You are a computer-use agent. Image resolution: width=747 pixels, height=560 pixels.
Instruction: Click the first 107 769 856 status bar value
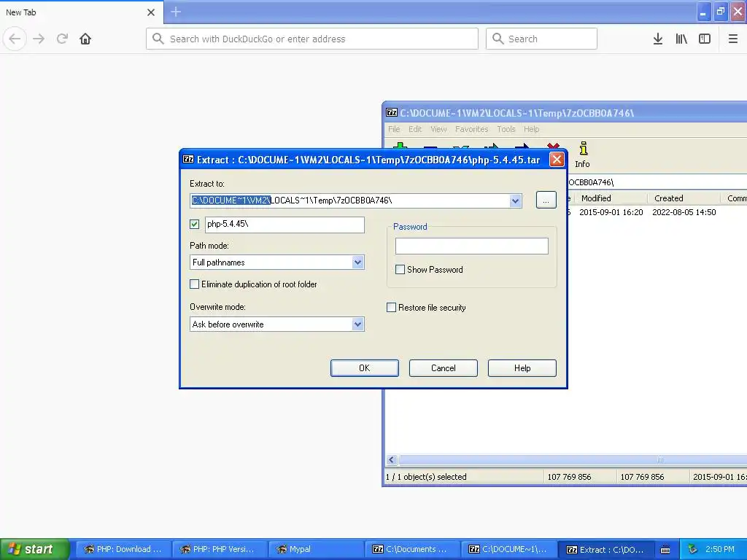click(x=569, y=477)
